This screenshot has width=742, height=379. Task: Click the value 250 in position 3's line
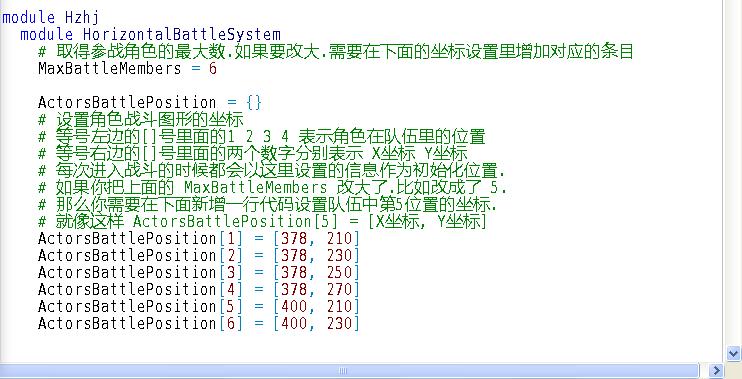click(x=339, y=272)
